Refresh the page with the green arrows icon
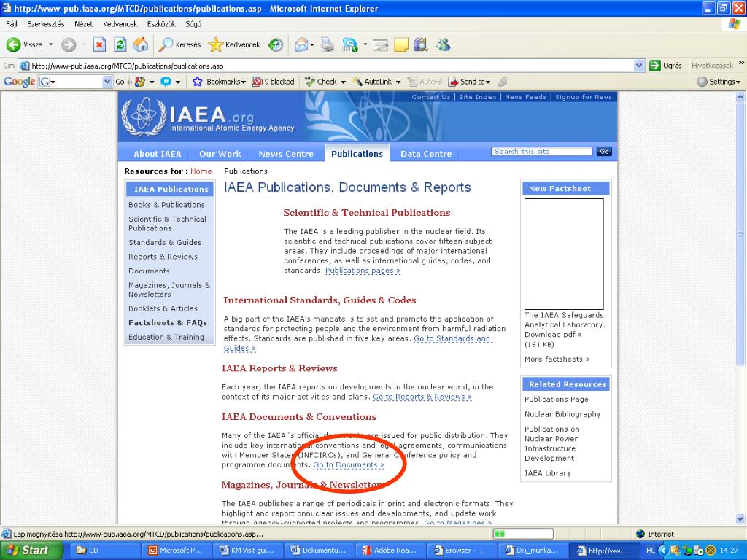 click(x=120, y=44)
